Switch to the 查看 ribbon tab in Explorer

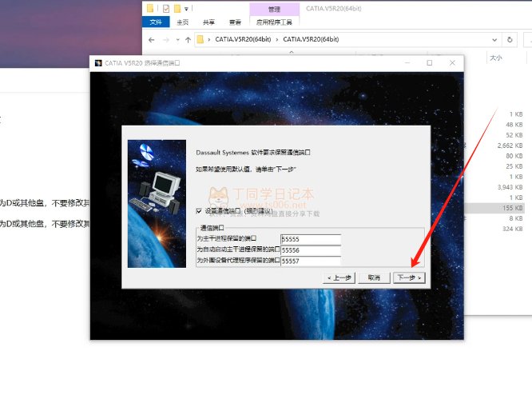(x=235, y=22)
